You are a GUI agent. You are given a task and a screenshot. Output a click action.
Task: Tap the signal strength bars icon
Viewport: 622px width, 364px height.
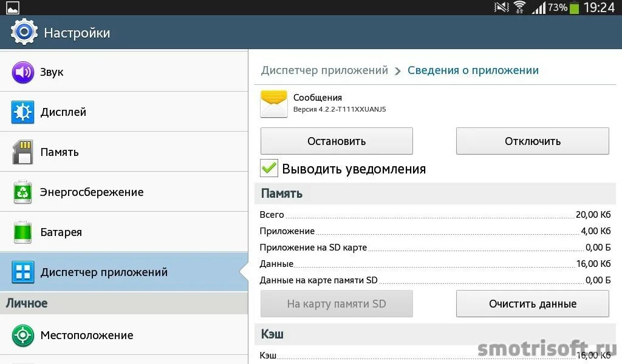point(539,7)
